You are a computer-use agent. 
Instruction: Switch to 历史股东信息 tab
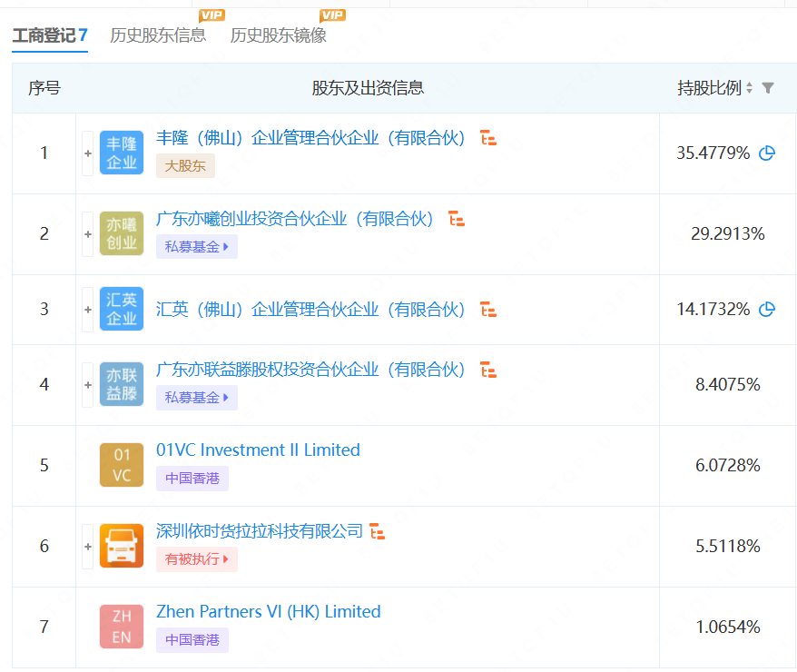pos(158,35)
